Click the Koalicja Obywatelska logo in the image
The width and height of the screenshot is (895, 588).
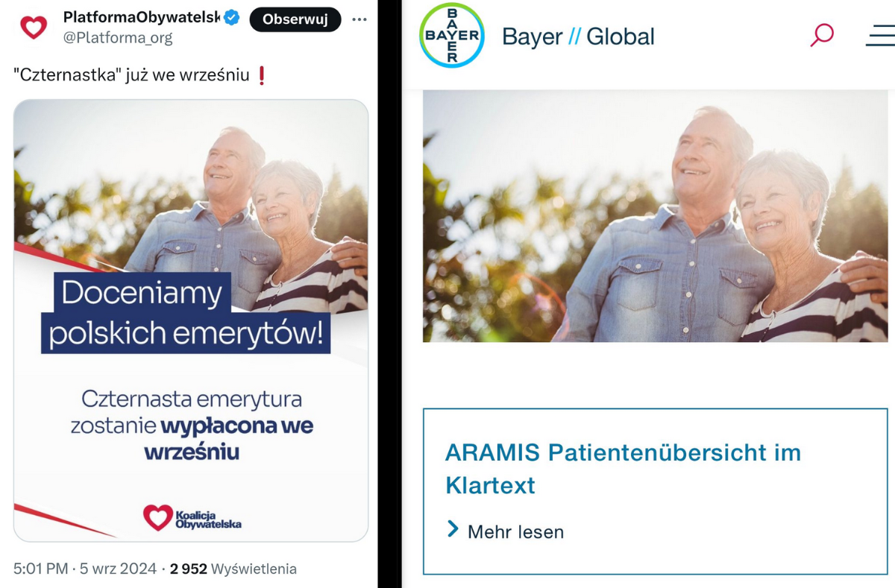192,516
